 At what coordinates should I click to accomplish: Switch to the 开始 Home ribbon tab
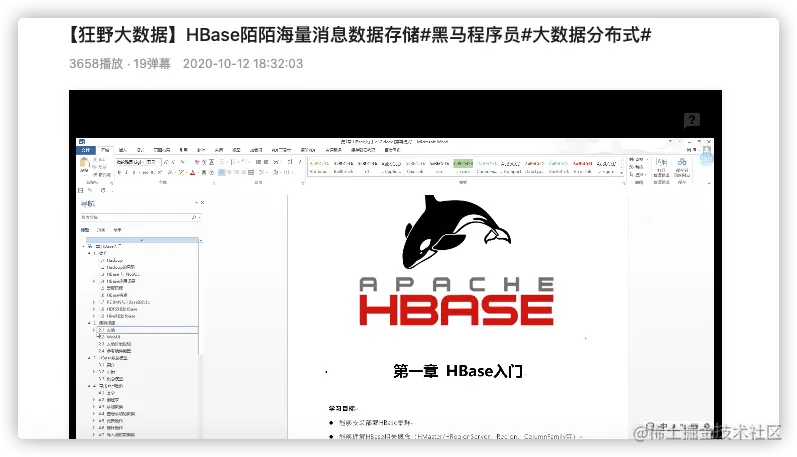click(x=105, y=150)
